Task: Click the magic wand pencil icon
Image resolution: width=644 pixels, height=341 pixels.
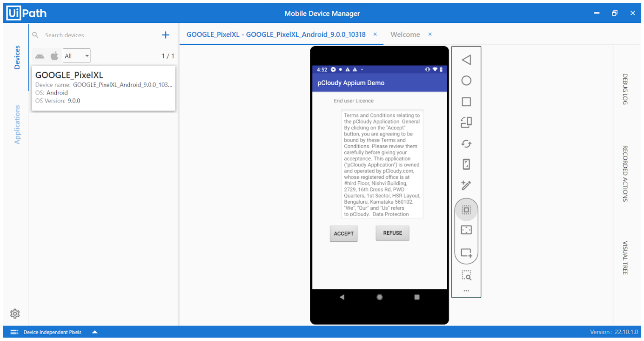Action: 466,185
